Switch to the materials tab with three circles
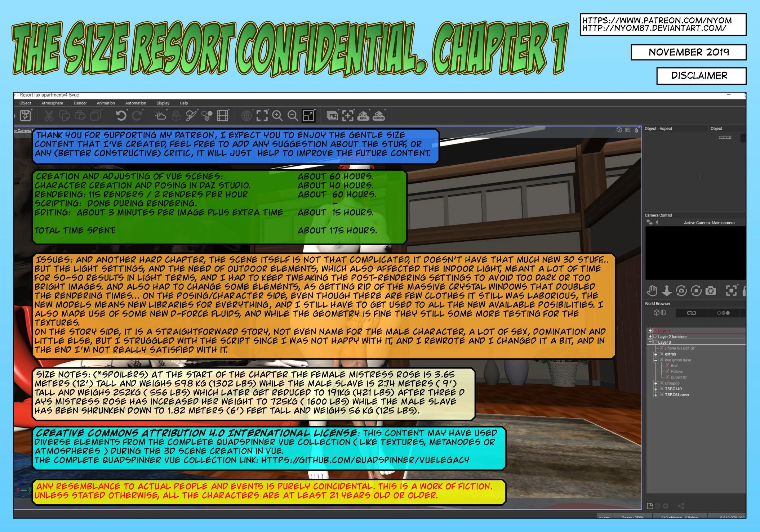 click(x=723, y=313)
